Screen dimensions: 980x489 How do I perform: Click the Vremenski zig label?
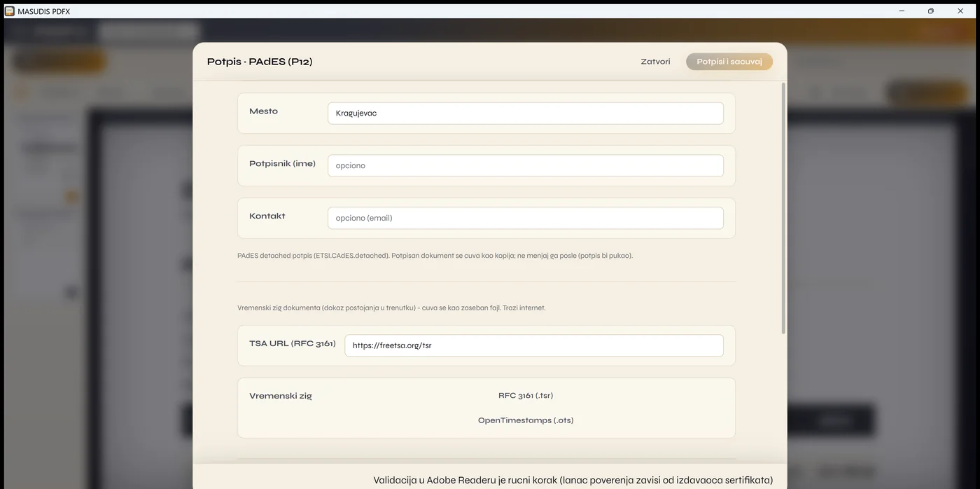(x=281, y=396)
